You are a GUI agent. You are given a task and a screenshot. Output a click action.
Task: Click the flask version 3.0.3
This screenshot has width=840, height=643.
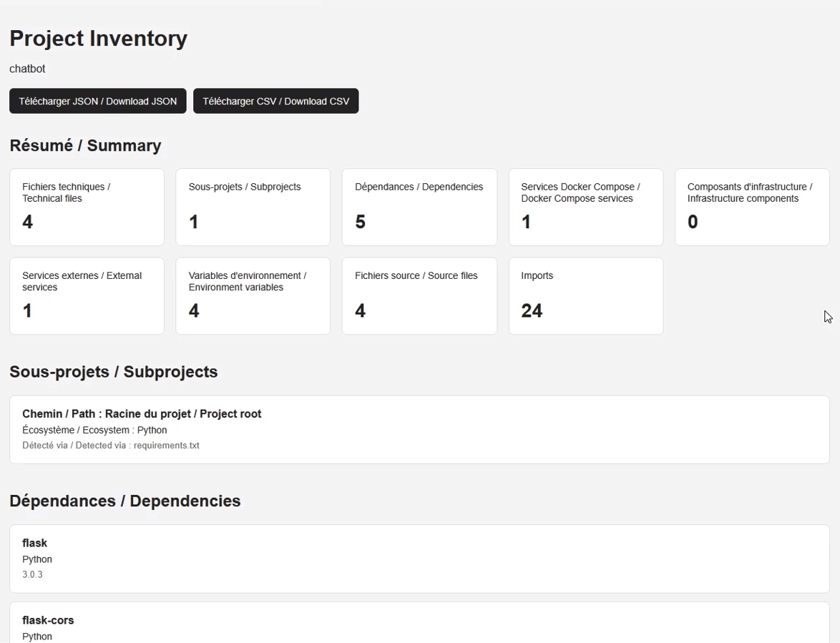tap(32, 574)
